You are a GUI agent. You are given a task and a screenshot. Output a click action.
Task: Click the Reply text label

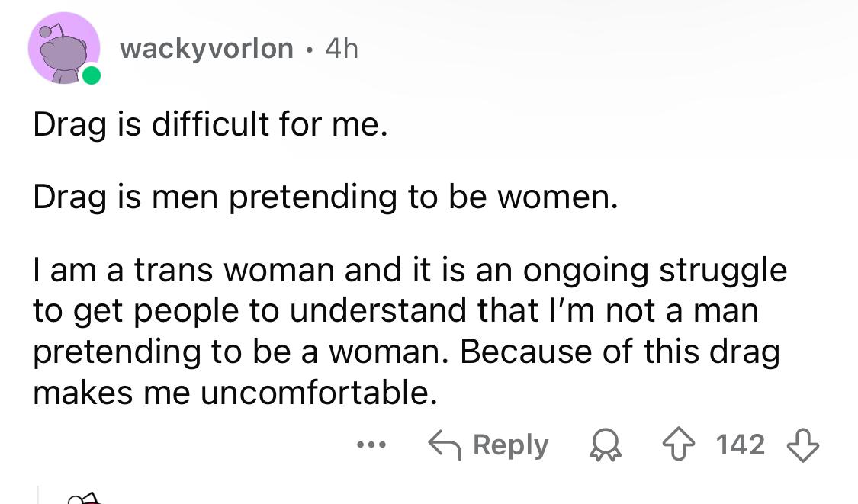pyautogui.click(x=510, y=445)
